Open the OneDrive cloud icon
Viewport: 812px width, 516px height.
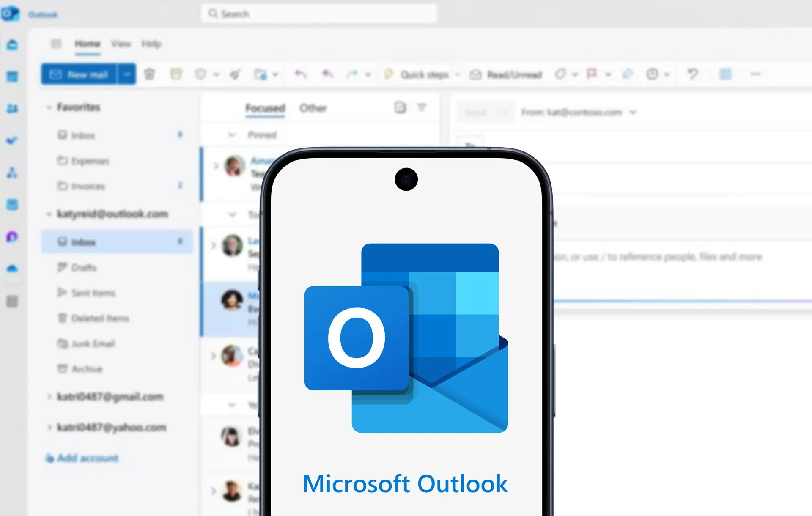point(12,269)
